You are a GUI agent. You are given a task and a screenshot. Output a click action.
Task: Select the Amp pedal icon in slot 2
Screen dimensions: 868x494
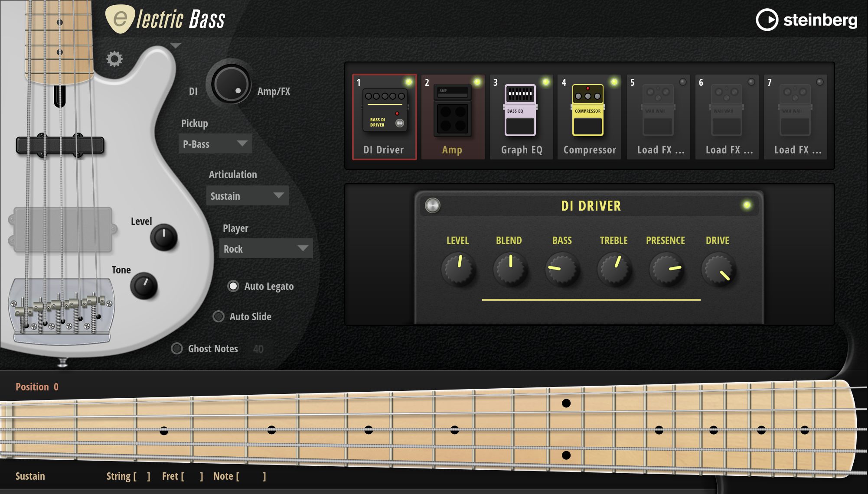pyautogui.click(x=452, y=110)
